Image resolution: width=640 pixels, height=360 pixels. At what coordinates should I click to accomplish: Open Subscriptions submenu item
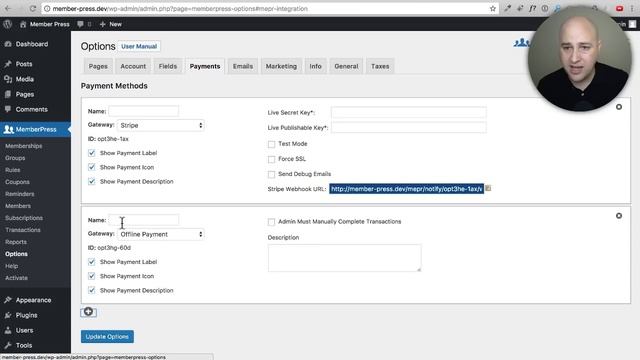[x=24, y=218]
